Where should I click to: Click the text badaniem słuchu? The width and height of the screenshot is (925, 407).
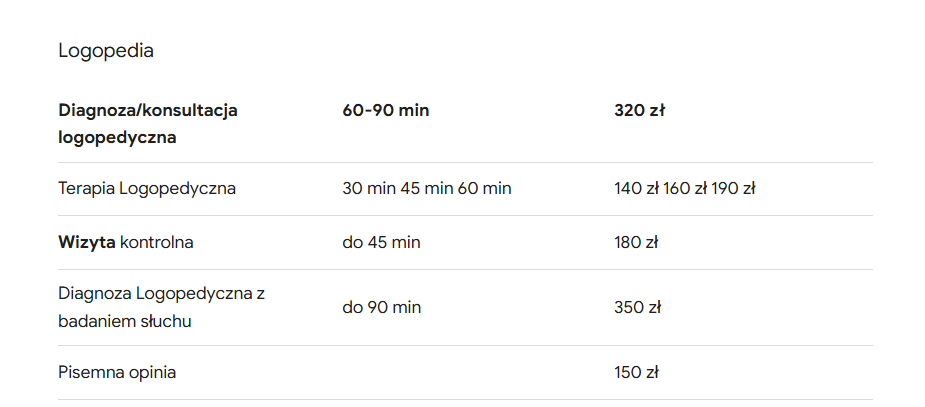coord(124,321)
